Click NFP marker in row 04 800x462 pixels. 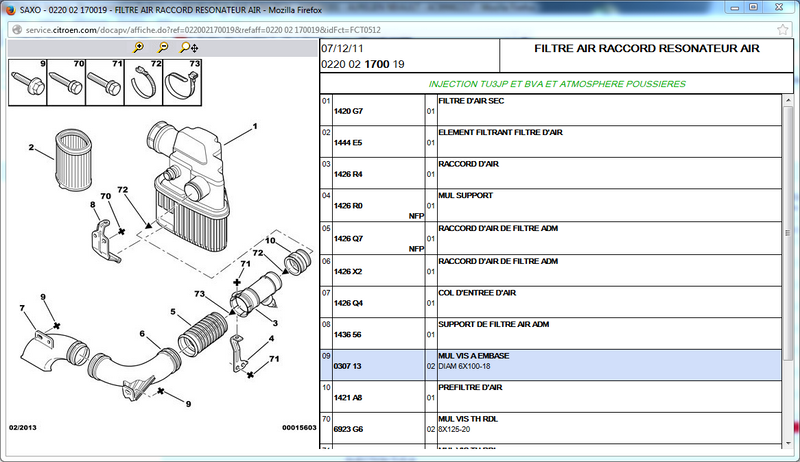tap(416, 216)
